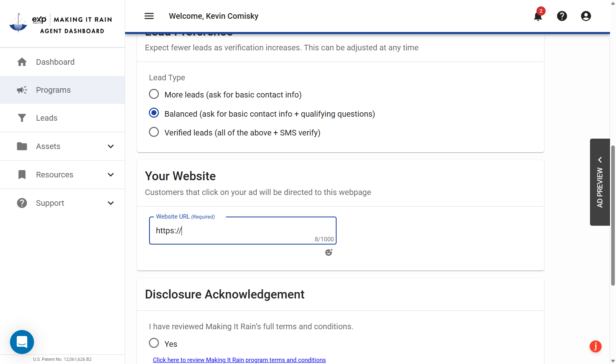Select Balanced lead type radio option
616x364 pixels.
click(x=154, y=113)
